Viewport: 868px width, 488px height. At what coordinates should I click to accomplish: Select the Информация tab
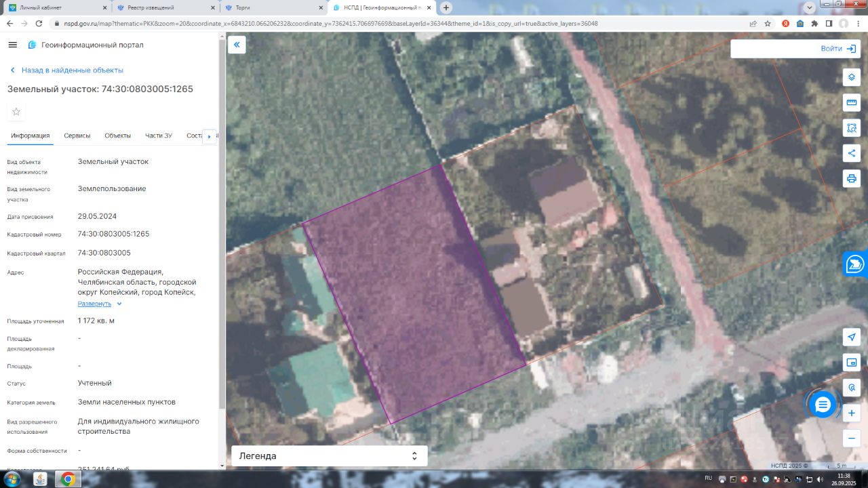[x=31, y=136]
